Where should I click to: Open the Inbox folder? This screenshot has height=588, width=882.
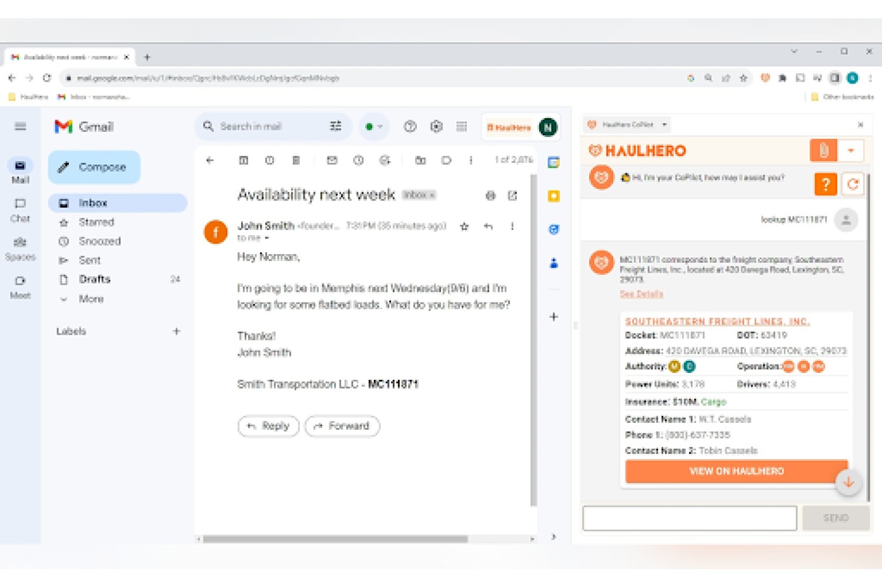118,203
